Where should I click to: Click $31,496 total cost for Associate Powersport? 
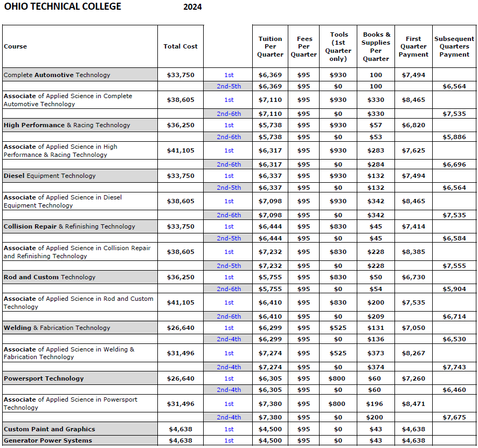tap(181, 404)
